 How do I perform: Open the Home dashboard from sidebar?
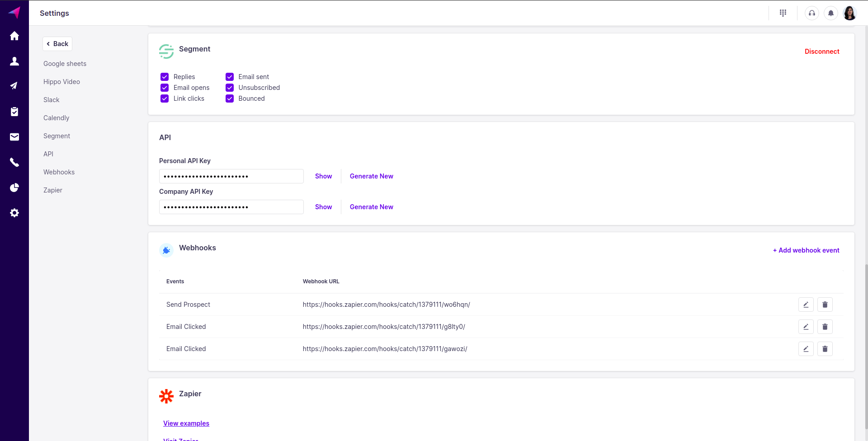pyautogui.click(x=14, y=36)
